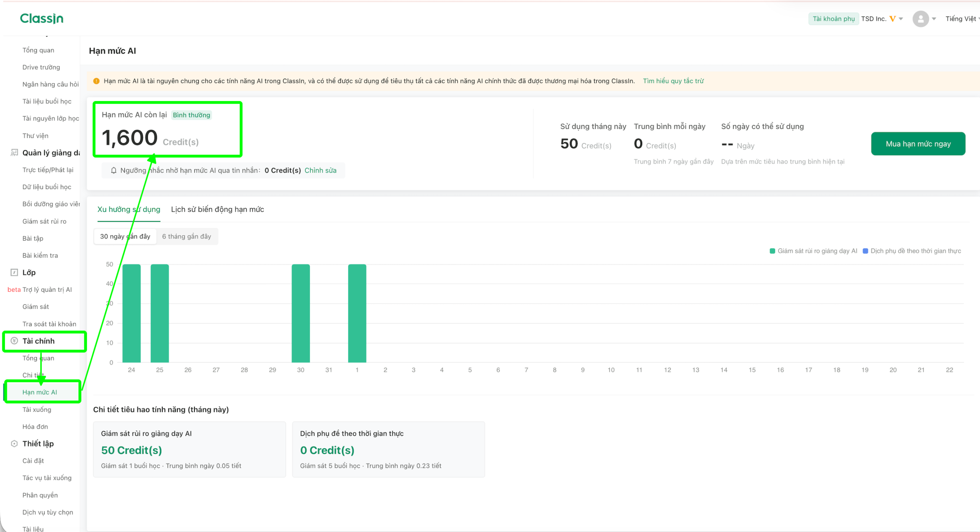The height and width of the screenshot is (532, 980).
Task: Click the chart bar for day 24
Action: pyautogui.click(x=132, y=313)
